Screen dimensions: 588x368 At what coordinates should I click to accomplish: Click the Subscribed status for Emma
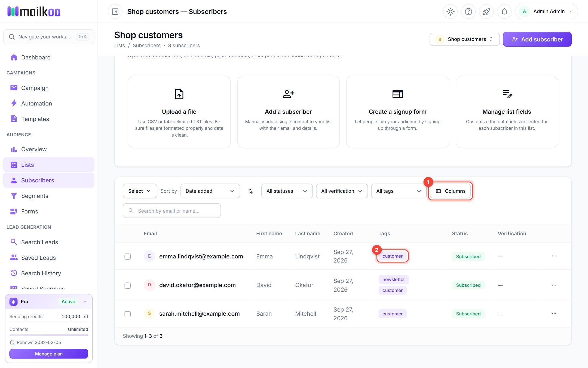[468, 257]
